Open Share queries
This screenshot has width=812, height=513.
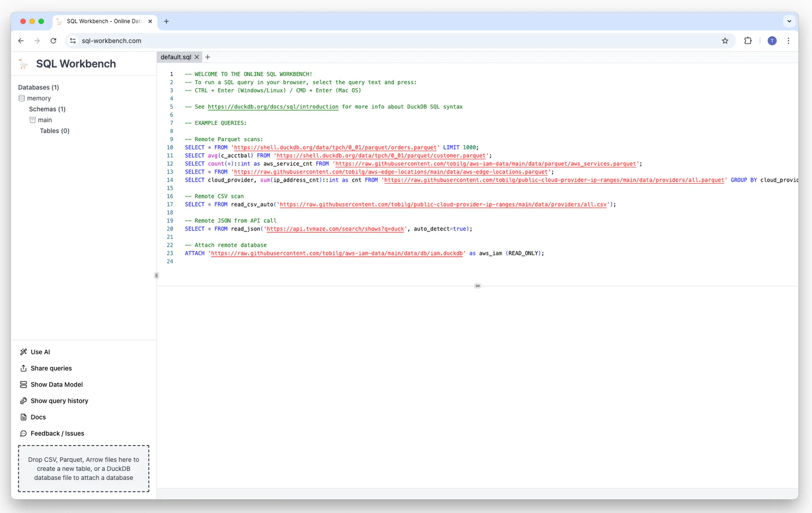pos(51,368)
